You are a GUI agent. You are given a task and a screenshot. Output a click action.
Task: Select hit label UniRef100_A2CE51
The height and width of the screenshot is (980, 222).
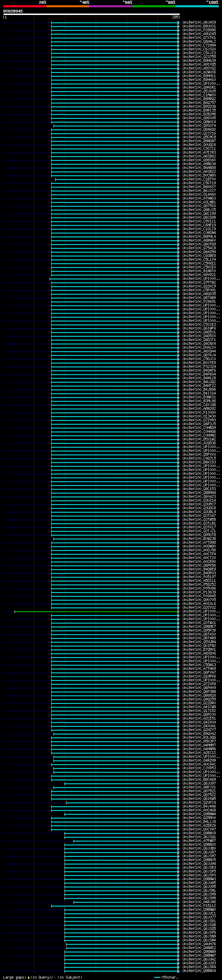(x=199, y=718)
